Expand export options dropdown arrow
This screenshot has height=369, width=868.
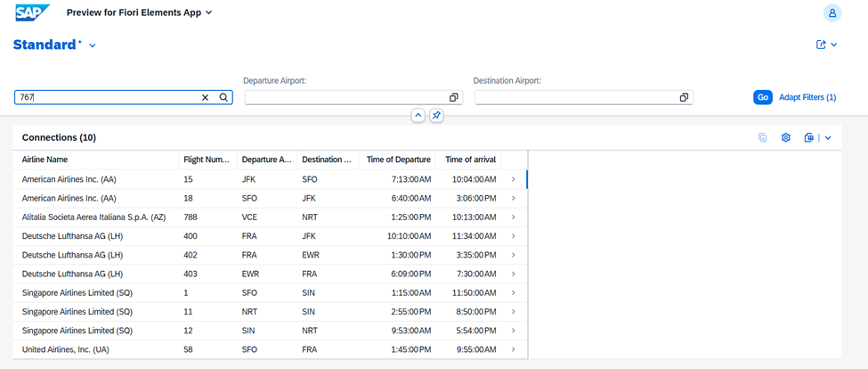(828, 138)
